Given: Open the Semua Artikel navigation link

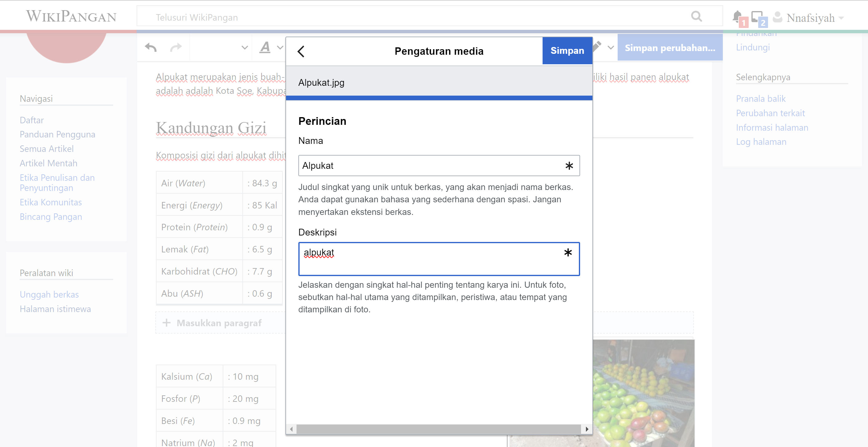Looking at the screenshot, I should (x=46, y=148).
